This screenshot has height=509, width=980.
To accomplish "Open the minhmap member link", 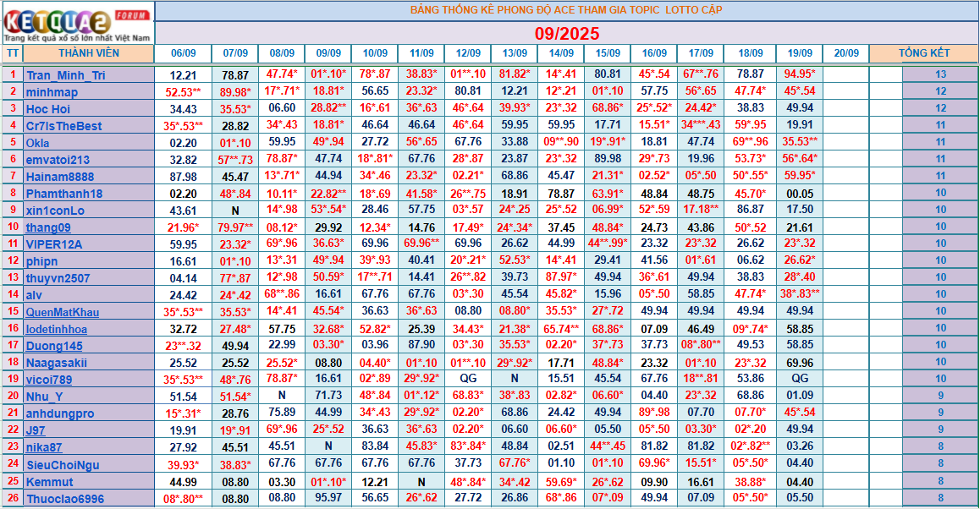I will click(52, 92).
